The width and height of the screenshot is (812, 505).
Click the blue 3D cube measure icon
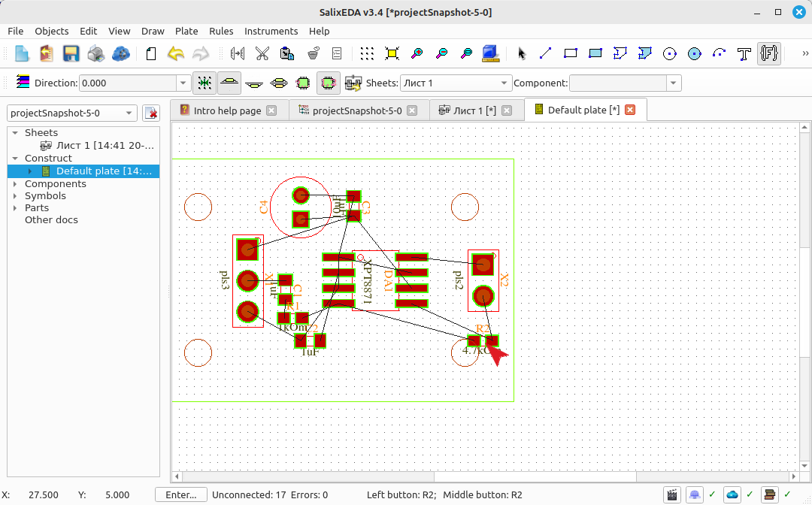click(490, 53)
